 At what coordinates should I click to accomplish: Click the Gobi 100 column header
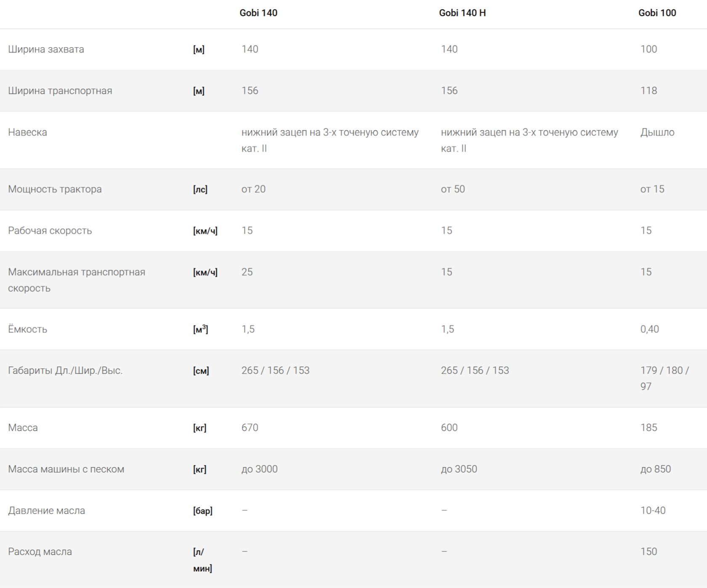pos(657,13)
